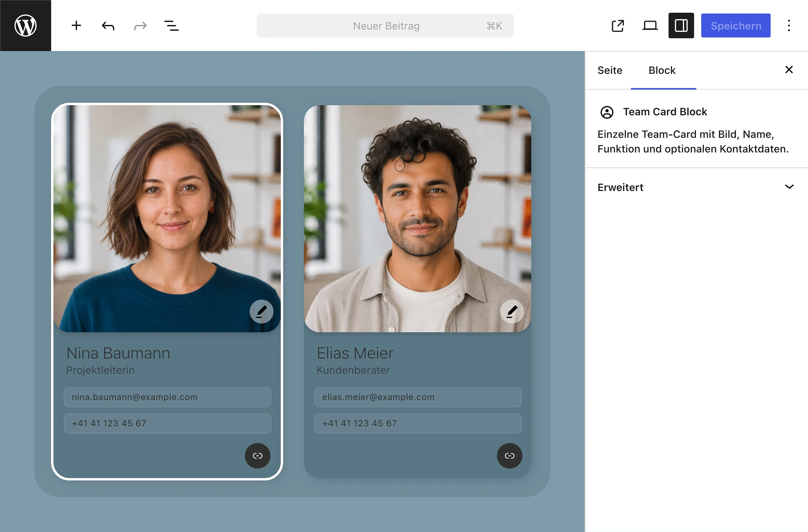Click the Team Card Block title
Image resolution: width=808 pixels, height=532 pixels.
665,112
